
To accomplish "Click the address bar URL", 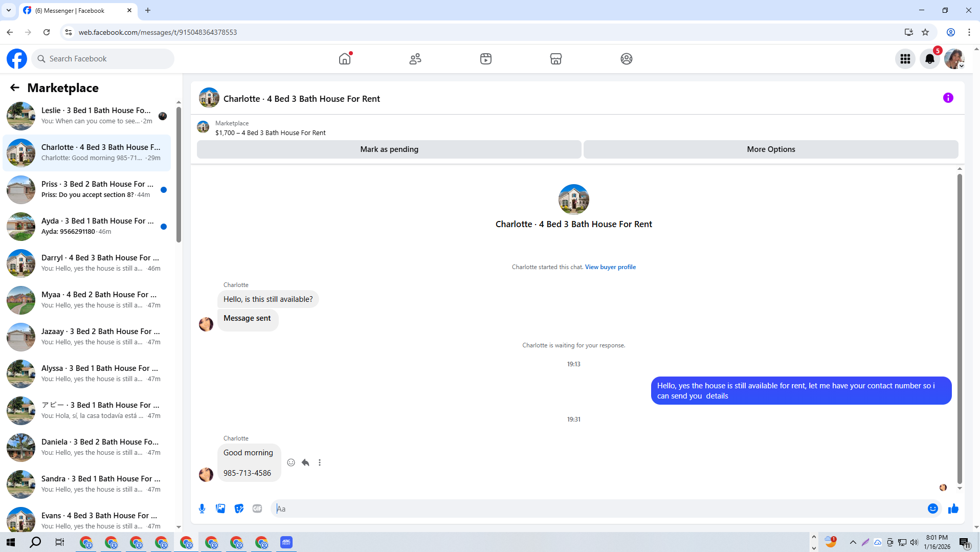I will [x=158, y=32].
